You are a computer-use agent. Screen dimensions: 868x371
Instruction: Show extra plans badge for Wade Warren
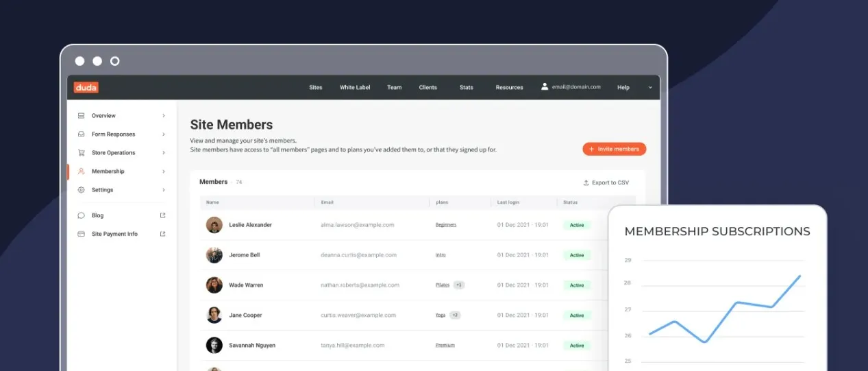459,285
